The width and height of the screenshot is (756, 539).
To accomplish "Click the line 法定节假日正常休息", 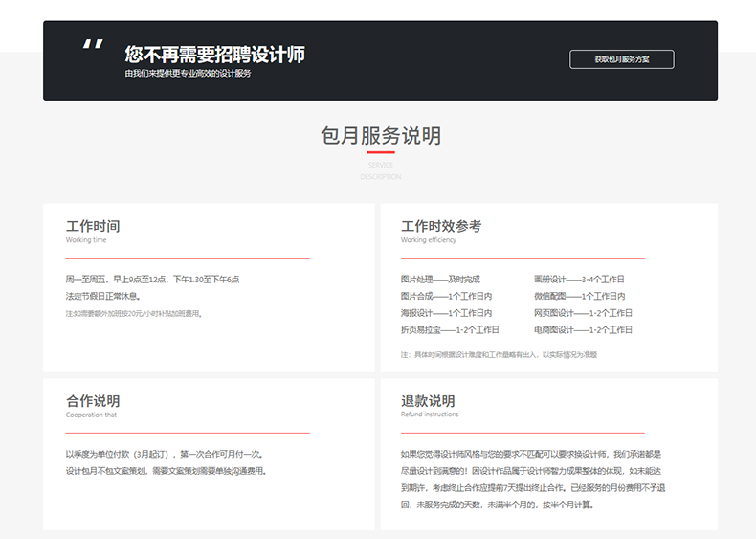I will 103,296.
